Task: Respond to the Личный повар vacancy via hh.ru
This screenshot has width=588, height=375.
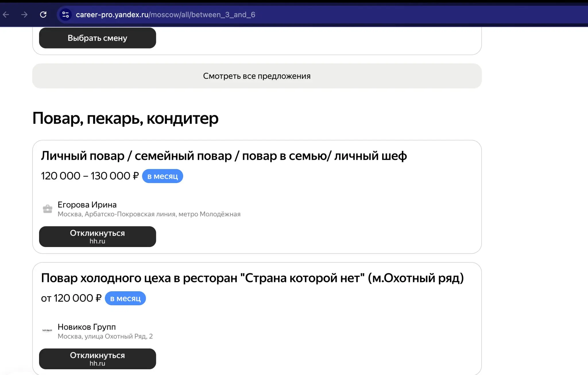Action: click(97, 237)
